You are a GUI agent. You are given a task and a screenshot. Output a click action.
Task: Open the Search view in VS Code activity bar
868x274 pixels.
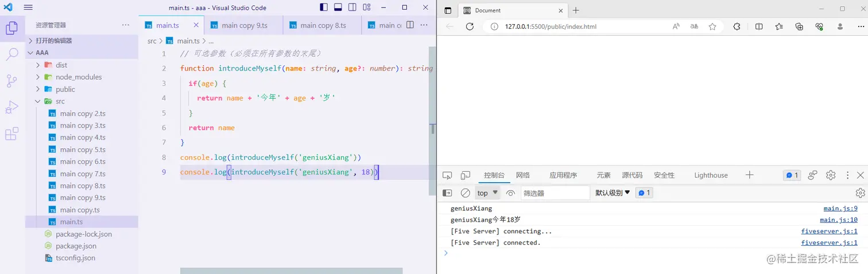[11, 55]
